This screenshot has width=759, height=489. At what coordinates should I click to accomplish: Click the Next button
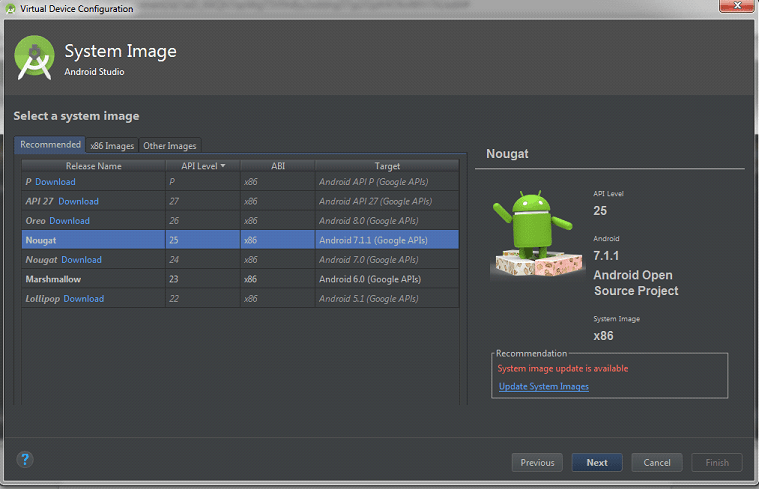(597, 462)
